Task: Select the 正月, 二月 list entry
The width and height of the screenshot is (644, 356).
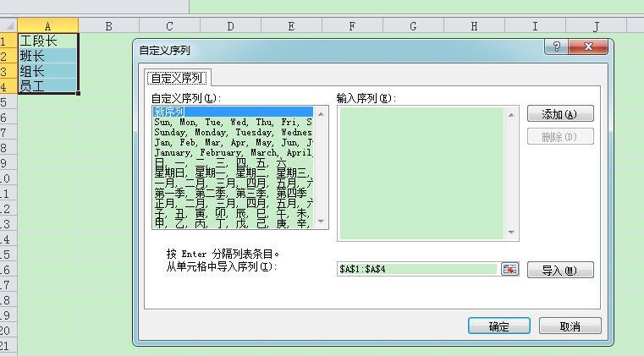Action: [233, 203]
